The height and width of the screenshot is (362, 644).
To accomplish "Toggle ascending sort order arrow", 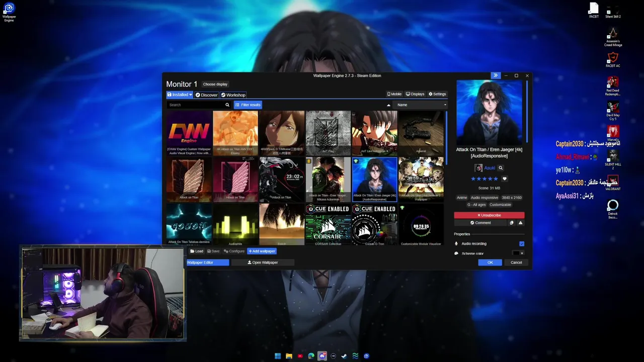I will click(388, 105).
